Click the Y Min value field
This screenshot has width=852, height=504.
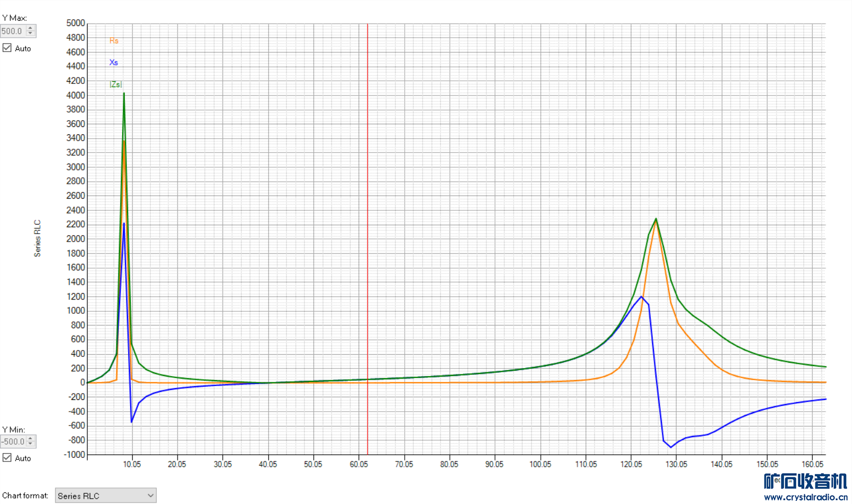[13, 441]
